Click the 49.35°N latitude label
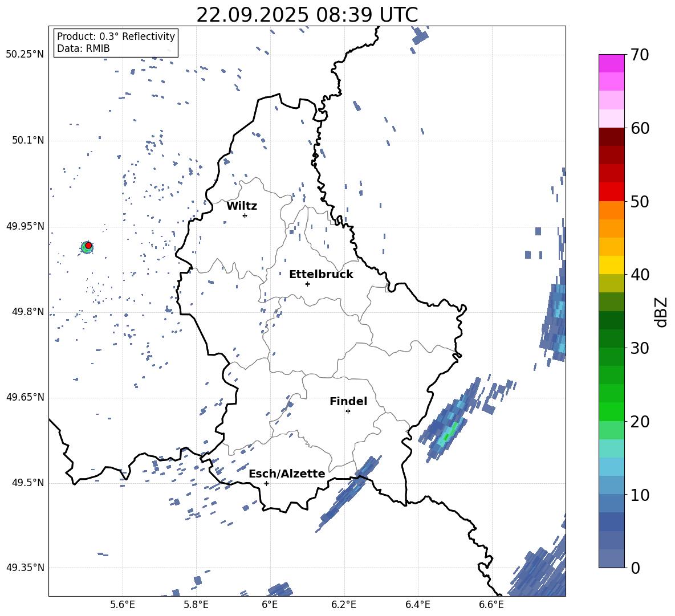The width and height of the screenshot is (675, 616). pos(25,568)
